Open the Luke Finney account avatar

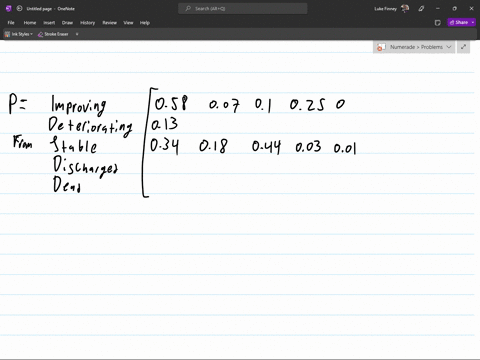405,9
